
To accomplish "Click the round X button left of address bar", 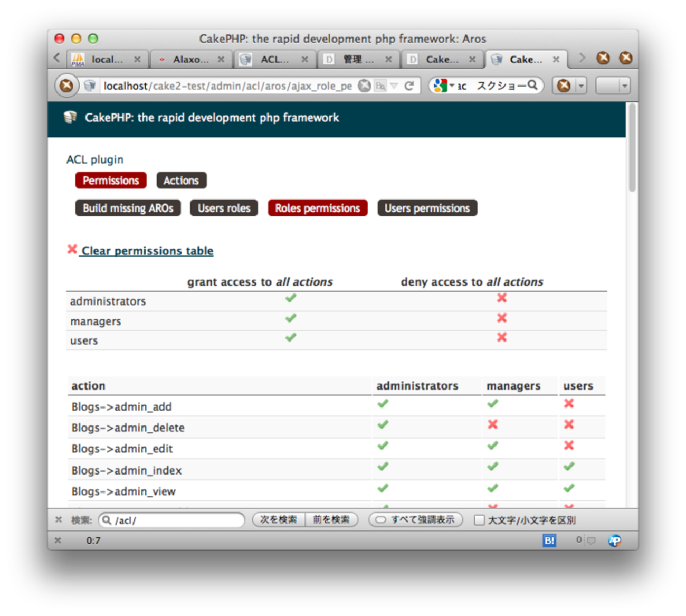I will coord(66,85).
